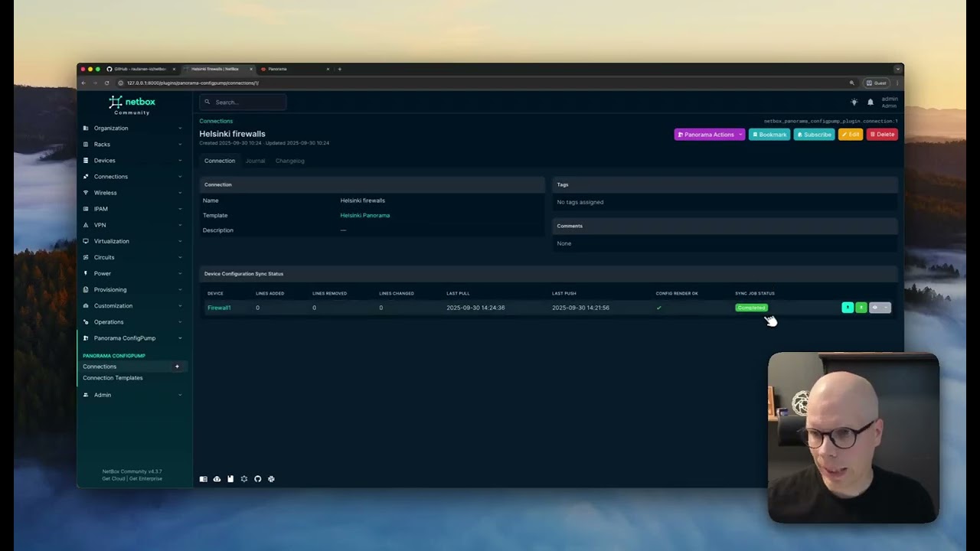
Task: Click the browser back arrow
Action: tap(83, 83)
